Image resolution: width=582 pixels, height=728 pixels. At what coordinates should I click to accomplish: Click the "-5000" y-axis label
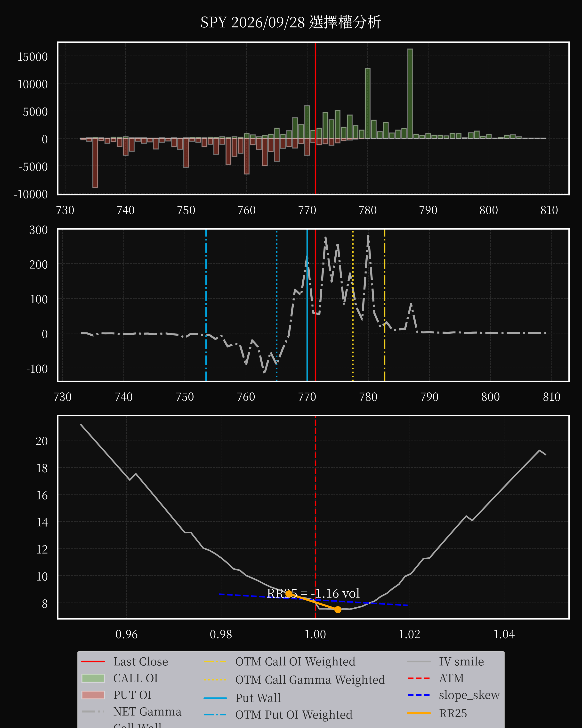(33, 167)
